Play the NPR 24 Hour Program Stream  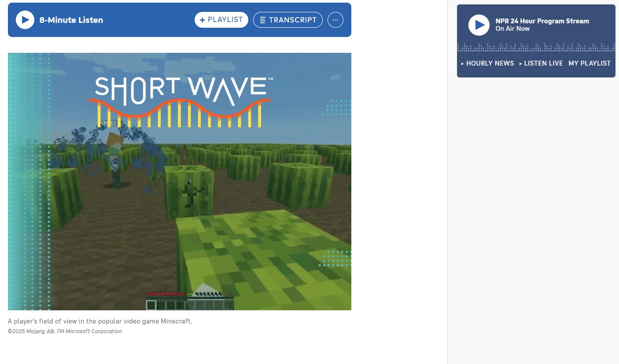click(479, 25)
